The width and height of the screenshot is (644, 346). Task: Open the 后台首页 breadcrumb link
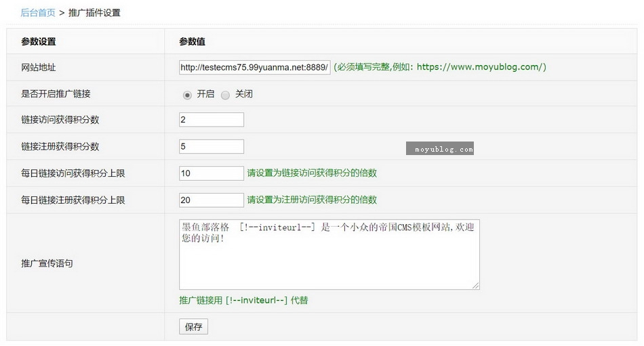(38, 13)
